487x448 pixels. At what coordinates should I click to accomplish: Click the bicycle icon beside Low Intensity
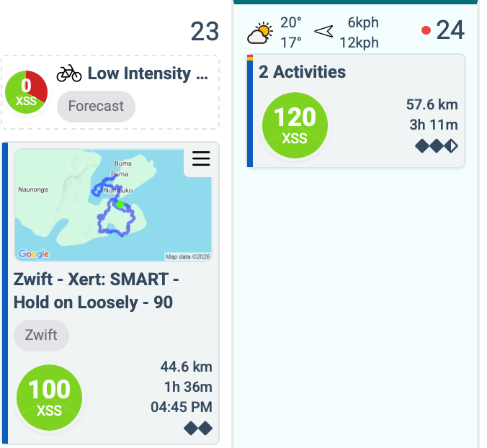coord(69,73)
